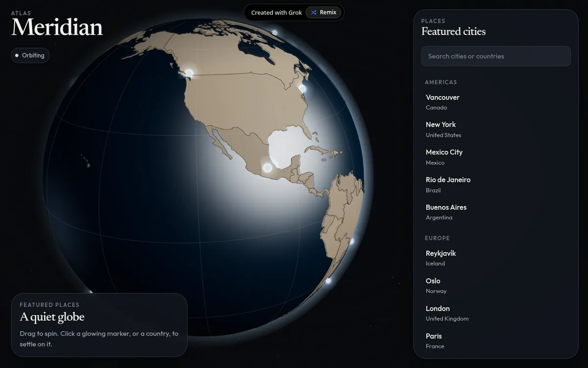Viewport: 588px width, 368px height.
Task: Click the AMERICAS section heading
Action: (441, 82)
